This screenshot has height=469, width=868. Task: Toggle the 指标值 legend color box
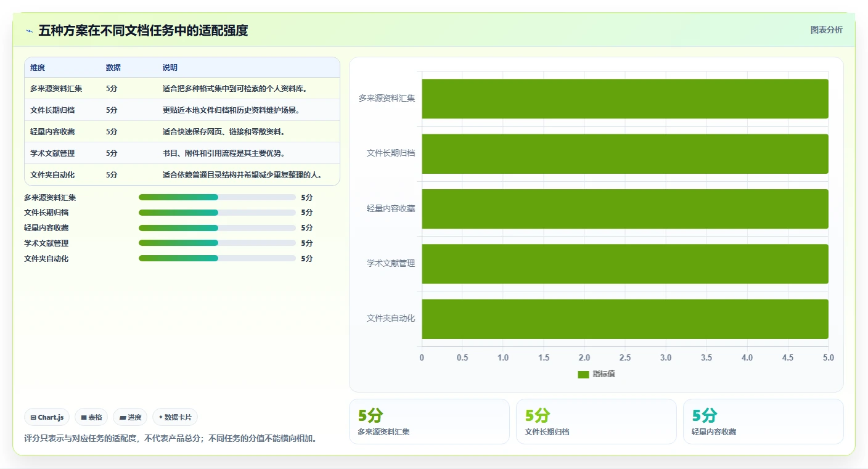583,374
